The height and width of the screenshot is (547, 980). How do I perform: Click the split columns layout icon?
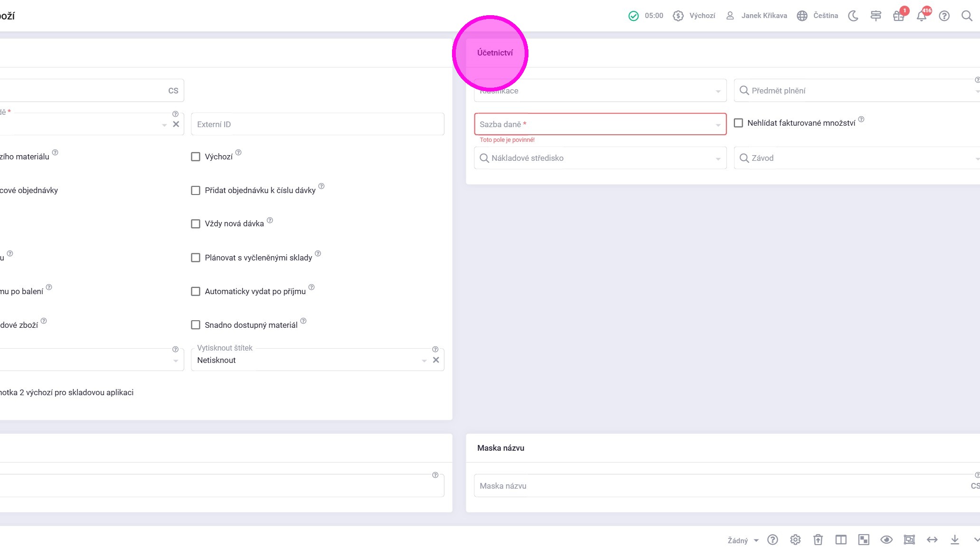click(840, 540)
